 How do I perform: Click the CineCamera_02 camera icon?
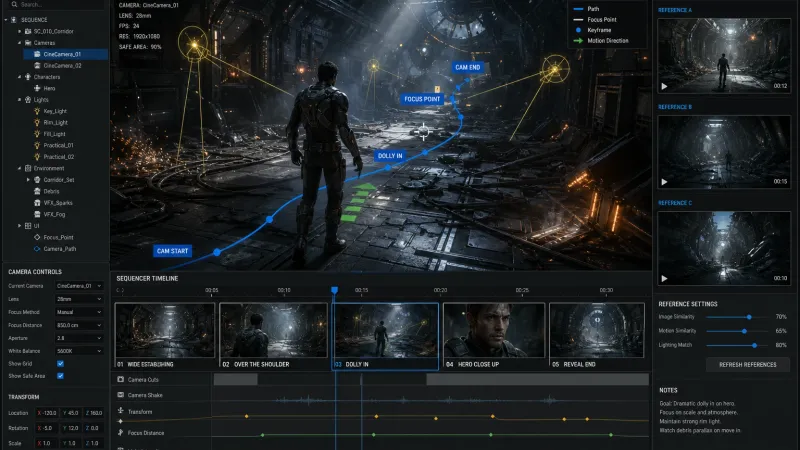tap(37, 65)
